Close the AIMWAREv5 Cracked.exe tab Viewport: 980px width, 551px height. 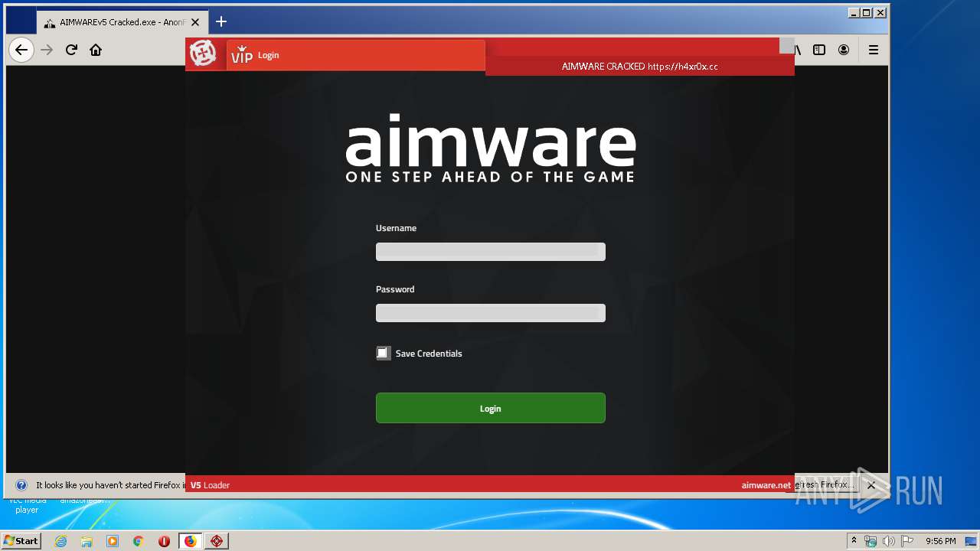click(194, 22)
